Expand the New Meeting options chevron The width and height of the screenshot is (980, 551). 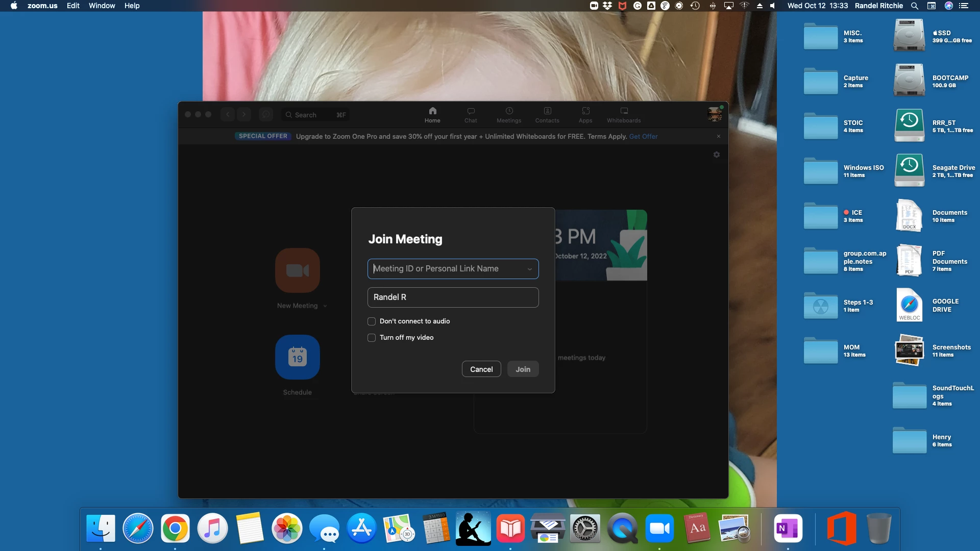[x=325, y=306]
